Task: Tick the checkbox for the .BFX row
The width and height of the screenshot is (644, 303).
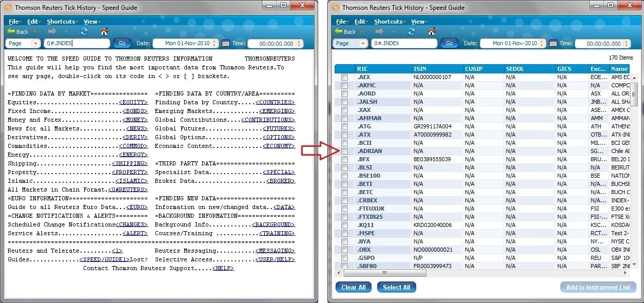Action: [345, 159]
